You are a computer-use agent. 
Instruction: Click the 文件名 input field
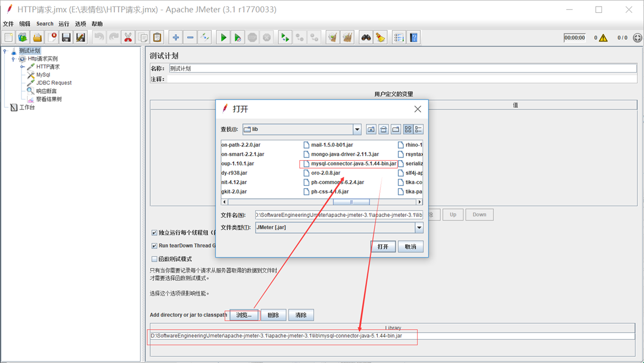point(339,215)
